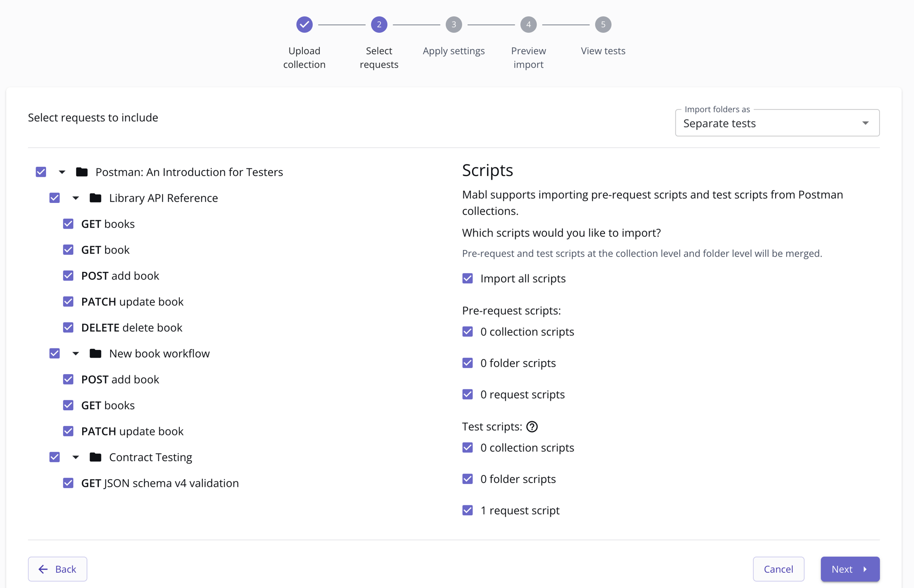Click Cancel to abort the import
The image size is (914, 588).
click(x=778, y=569)
